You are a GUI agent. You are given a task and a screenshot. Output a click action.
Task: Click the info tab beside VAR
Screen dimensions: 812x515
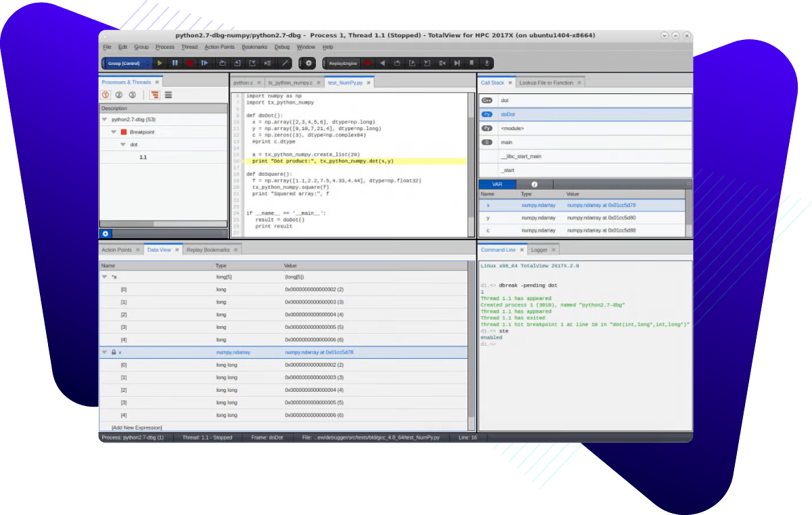(535, 184)
